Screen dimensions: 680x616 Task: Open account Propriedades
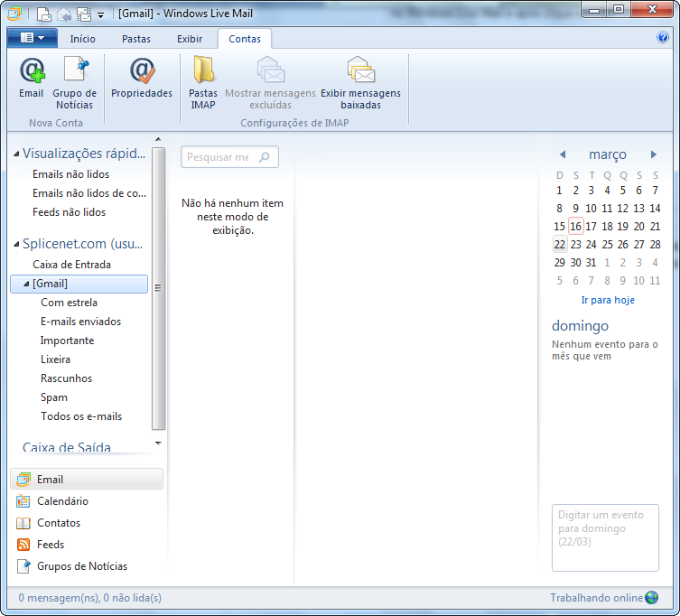(x=142, y=77)
